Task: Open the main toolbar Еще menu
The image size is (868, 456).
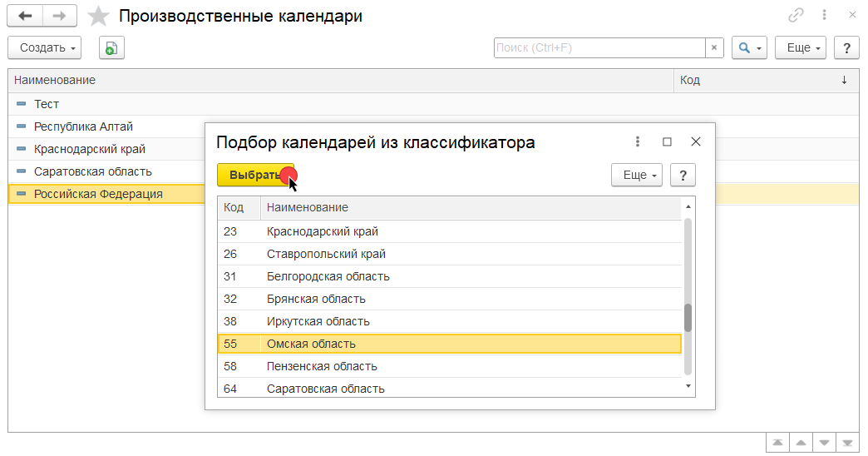Action: pos(800,48)
